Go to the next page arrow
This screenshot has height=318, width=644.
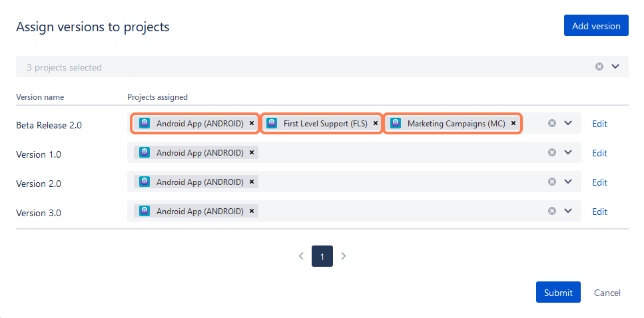(344, 256)
